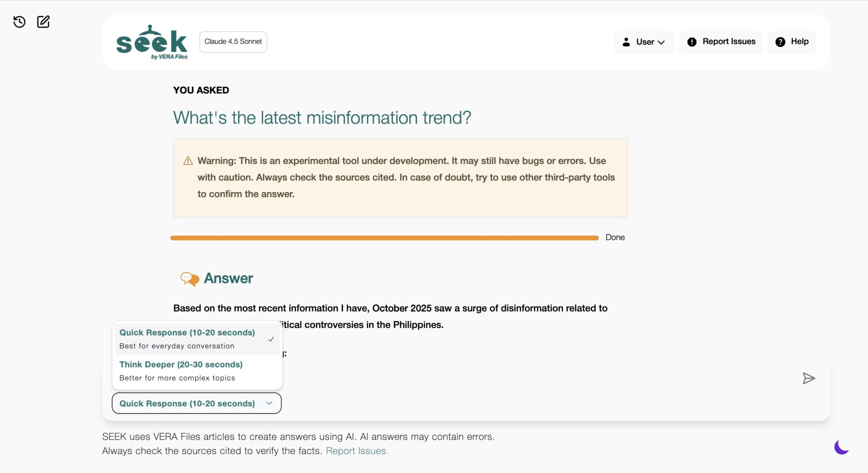Screen dimensions: 868x473
Task: Open the chat history icon
Action: coord(19,22)
